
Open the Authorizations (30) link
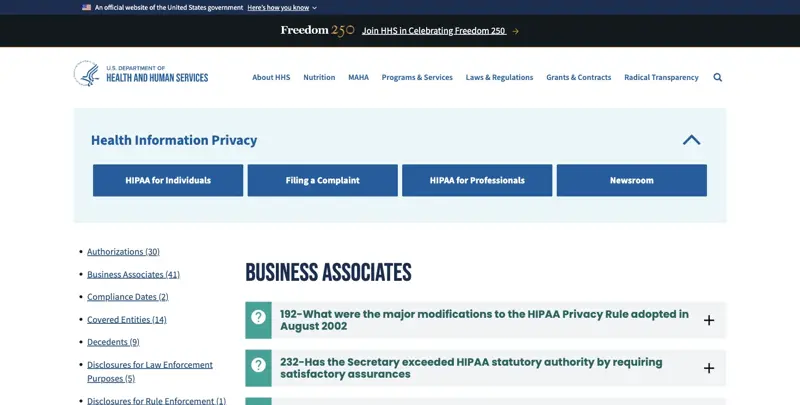tap(123, 251)
